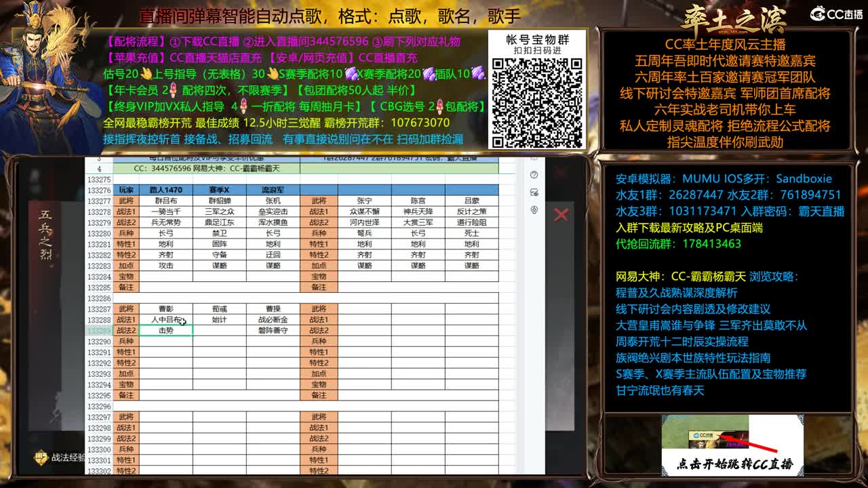The width and height of the screenshot is (868, 488).
Task: Select the lightbulb suggestion icon on the sidebar
Action: pos(534,209)
